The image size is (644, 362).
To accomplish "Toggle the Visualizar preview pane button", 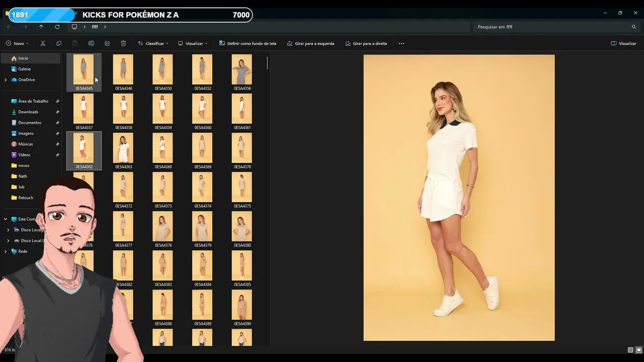I will [x=624, y=43].
